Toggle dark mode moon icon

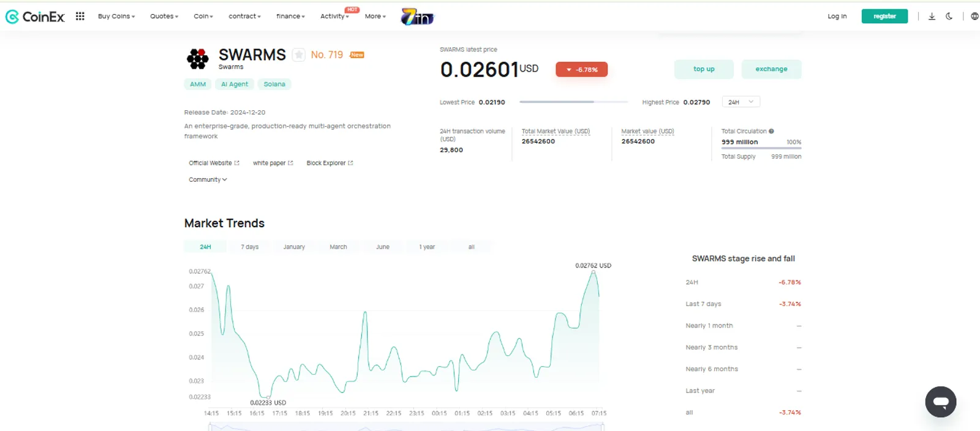click(949, 17)
